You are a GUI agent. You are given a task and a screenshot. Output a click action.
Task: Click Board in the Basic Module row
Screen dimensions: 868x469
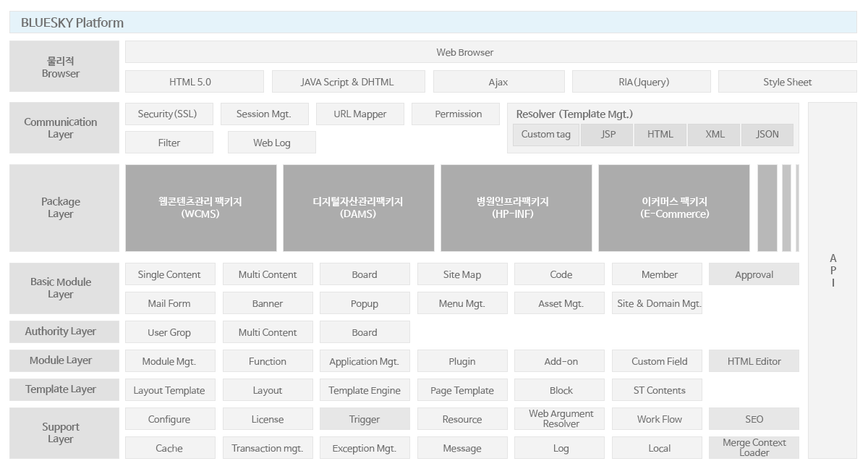[365, 274]
